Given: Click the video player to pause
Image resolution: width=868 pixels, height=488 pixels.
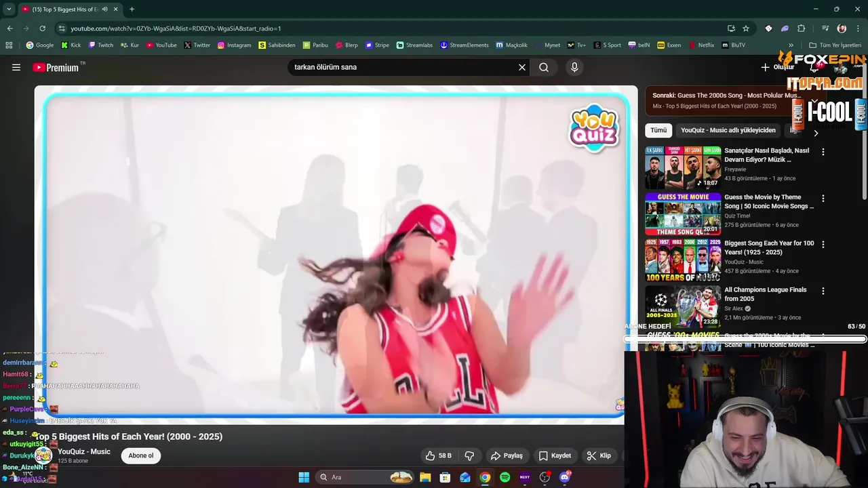Looking at the screenshot, I should pos(336,254).
